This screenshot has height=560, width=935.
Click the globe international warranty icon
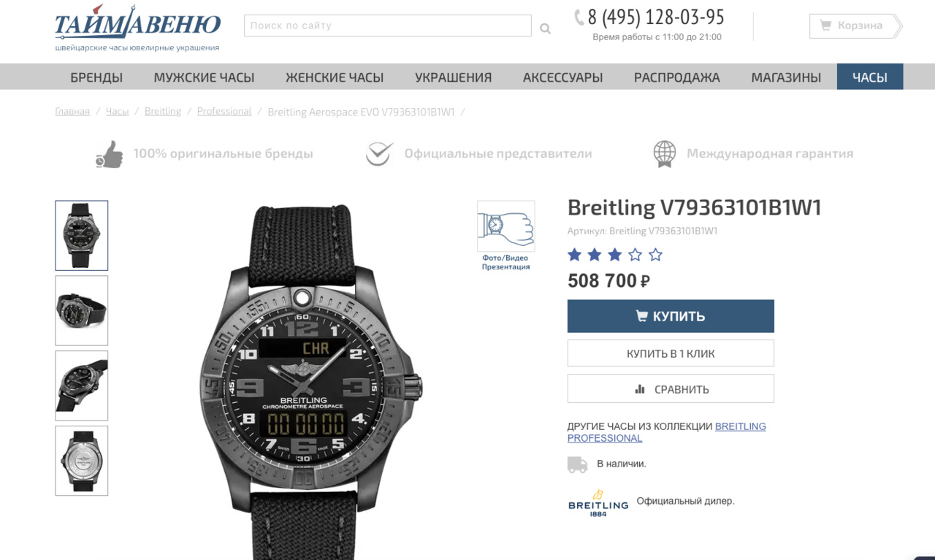pyautogui.click(x=664, y=154)
